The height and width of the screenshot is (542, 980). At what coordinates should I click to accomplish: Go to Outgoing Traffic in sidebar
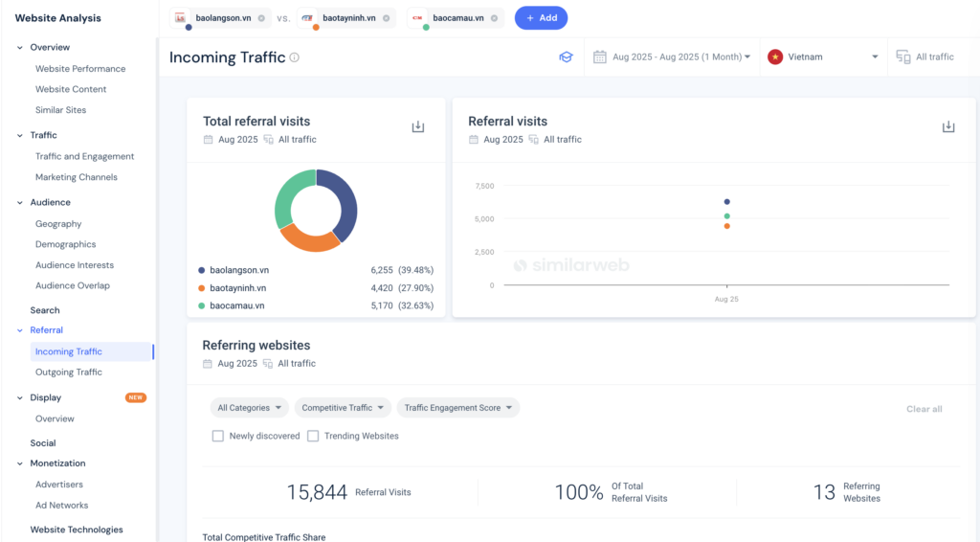(x=69, y=373)
